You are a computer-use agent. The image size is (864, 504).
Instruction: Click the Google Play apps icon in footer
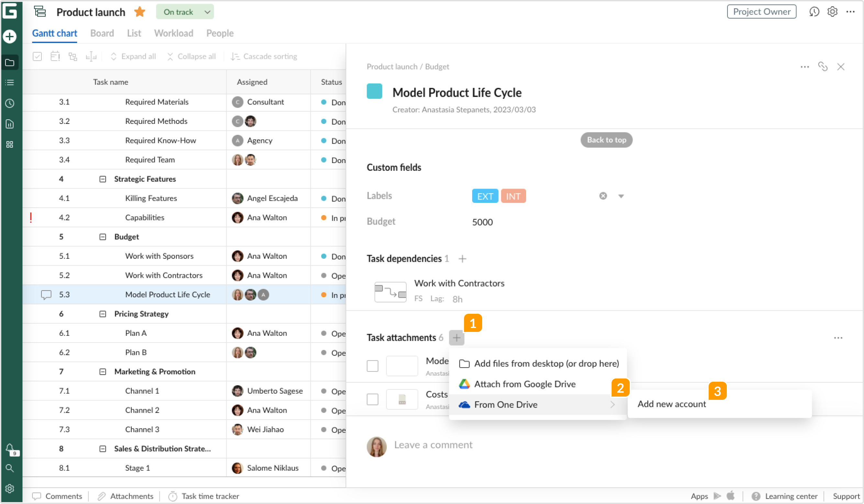coord(717,496)
